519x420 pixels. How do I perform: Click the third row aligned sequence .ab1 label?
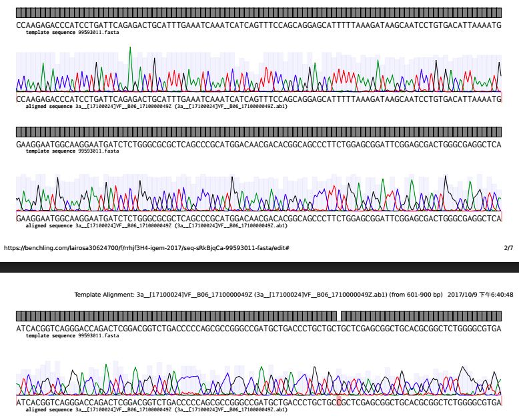click(156, 410)
